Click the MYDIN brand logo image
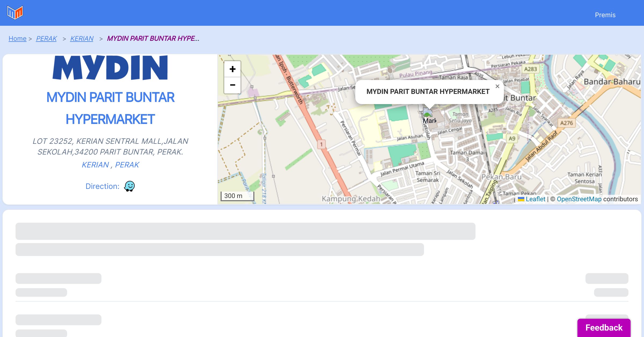 coord(110,68)
